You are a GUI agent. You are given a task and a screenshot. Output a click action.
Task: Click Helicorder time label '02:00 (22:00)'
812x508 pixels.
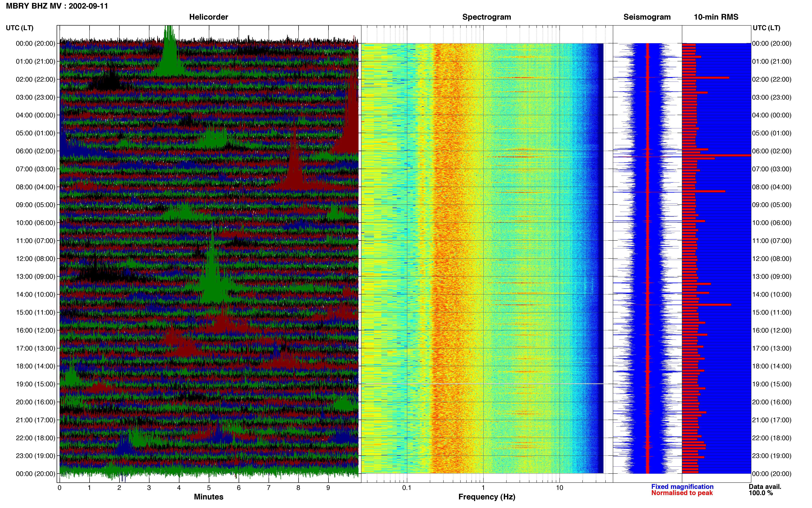point(36,79)
